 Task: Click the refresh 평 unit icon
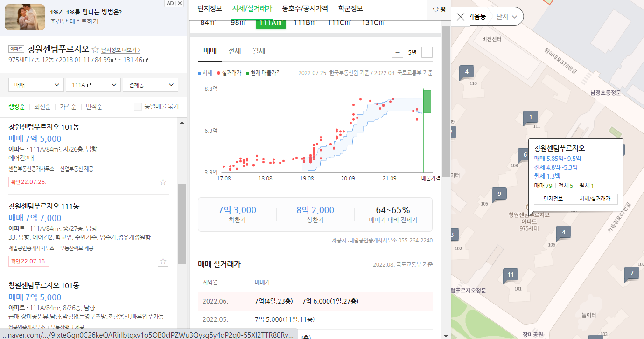[439, 9]
